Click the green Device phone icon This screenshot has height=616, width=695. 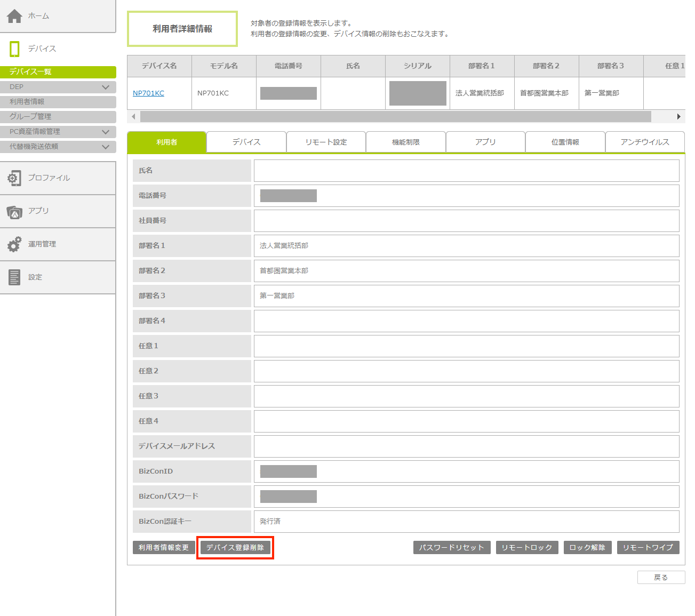(x=14, y=49)
